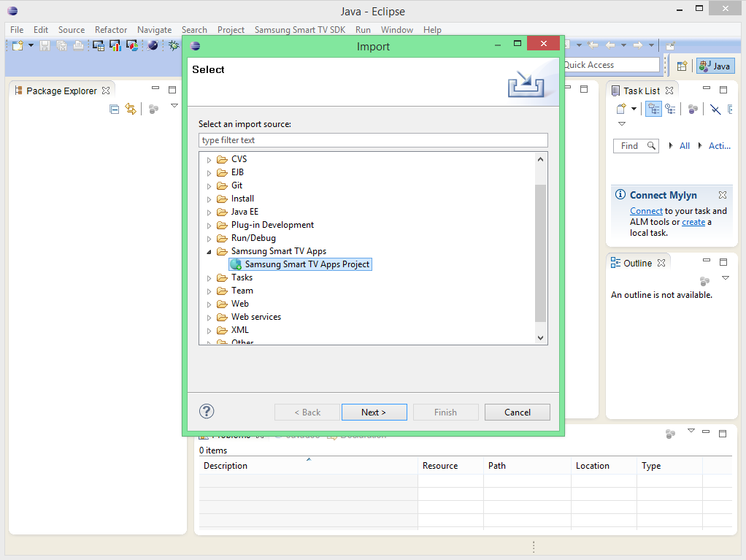Toggle Categorized presentation in Task List

pos(654,109)
